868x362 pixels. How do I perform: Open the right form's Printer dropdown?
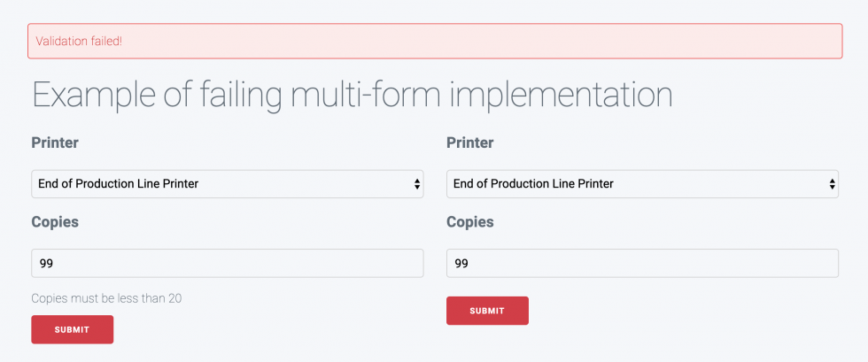(642, 184)
